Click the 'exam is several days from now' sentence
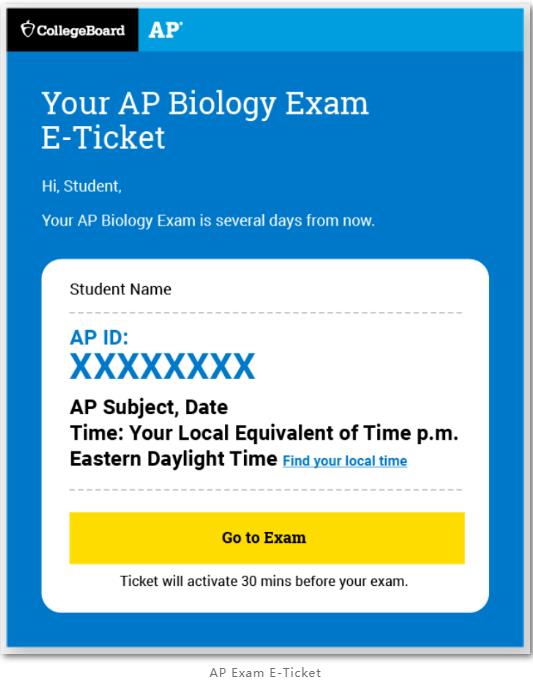Screen dimensions: 533x680 tap(208, 220)
